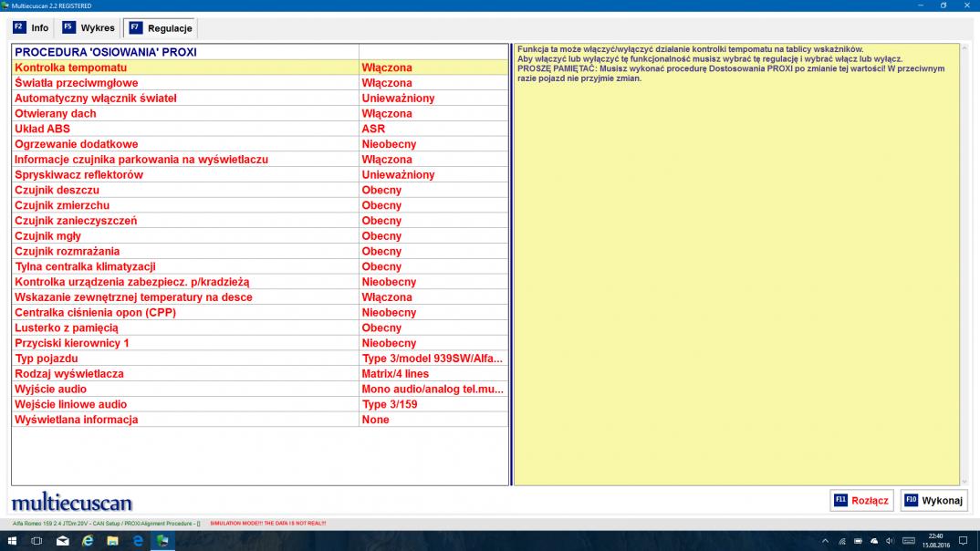This screenshot has width=980, height=551.
Task: Select the Czujnik deszczu row
Action: point(260,190)
